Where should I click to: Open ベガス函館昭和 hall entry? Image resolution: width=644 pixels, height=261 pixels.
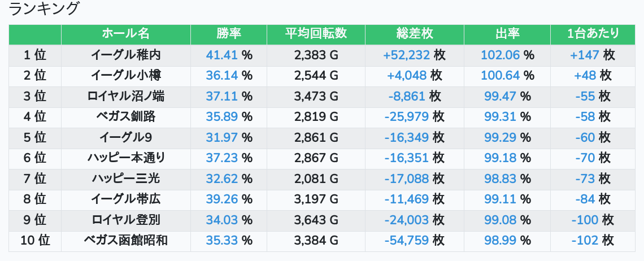(125, 241)
